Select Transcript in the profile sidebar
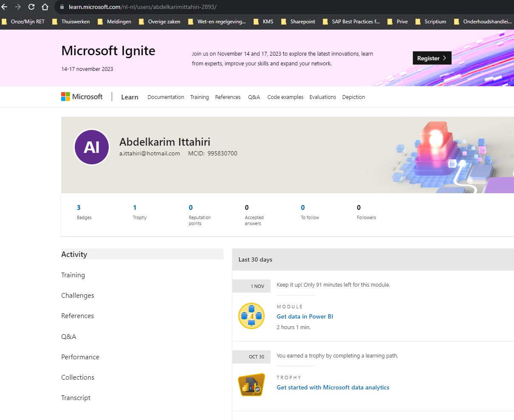The height and width of the screenshot is (420, 514). tap(76, 398)
